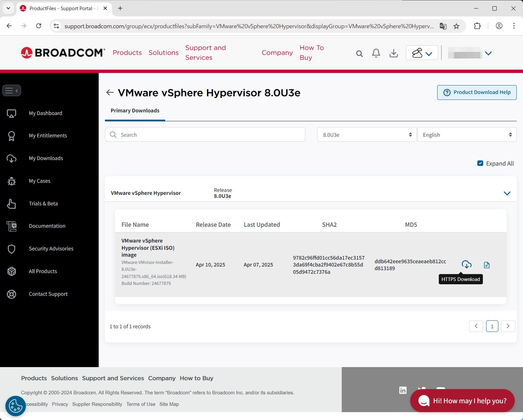Image resolution: width=523 pixels, height=420 pixels.
Task: Open Chrome three-dot menu
Action: [x=514, y=26]
